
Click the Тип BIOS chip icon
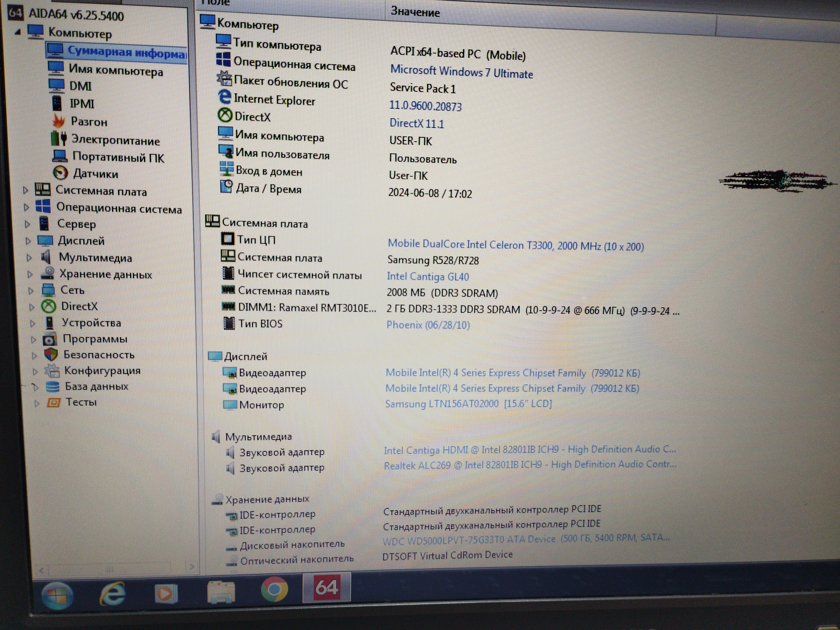[x=229, y=323]
